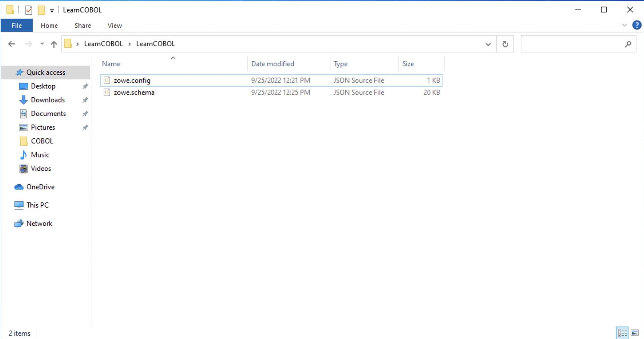Open the Help question mark icon
The height and width of the screenshot is (339, 644).
click(x=637, y=25)
